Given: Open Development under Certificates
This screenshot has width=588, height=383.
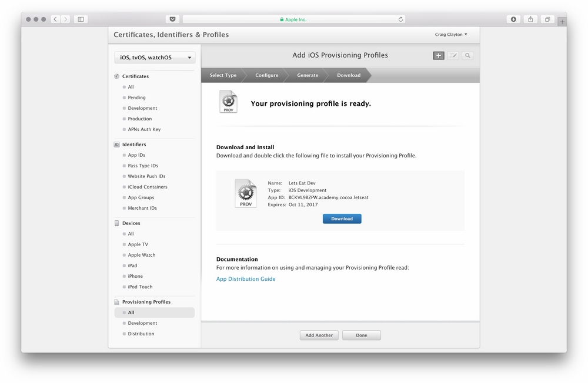Looking at the screenshot, I should click(142, 108).
